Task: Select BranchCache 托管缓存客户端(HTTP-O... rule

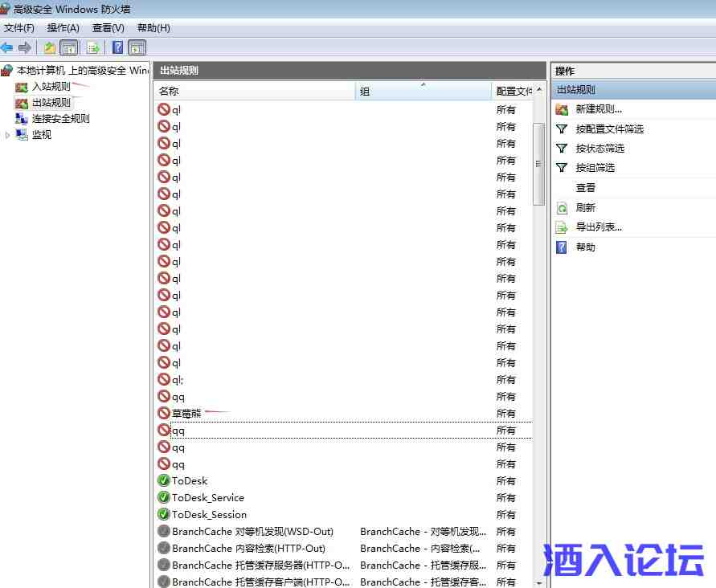Action: click(x=260, y=582)
